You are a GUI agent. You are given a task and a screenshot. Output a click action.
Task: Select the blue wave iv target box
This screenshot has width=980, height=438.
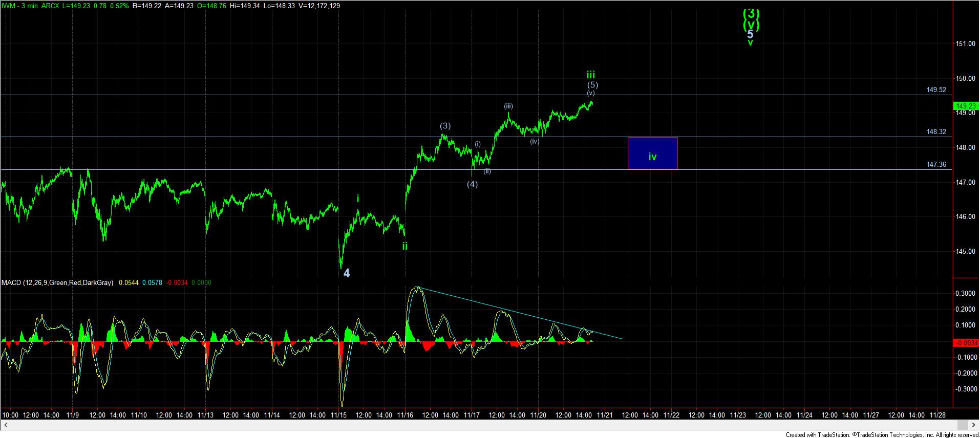coord(652,153)
